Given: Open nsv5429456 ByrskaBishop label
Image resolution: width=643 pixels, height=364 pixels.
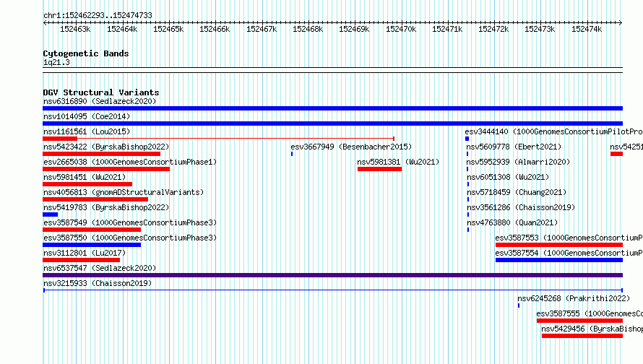Looking at the screenshot, I should [x=592, y=329].
